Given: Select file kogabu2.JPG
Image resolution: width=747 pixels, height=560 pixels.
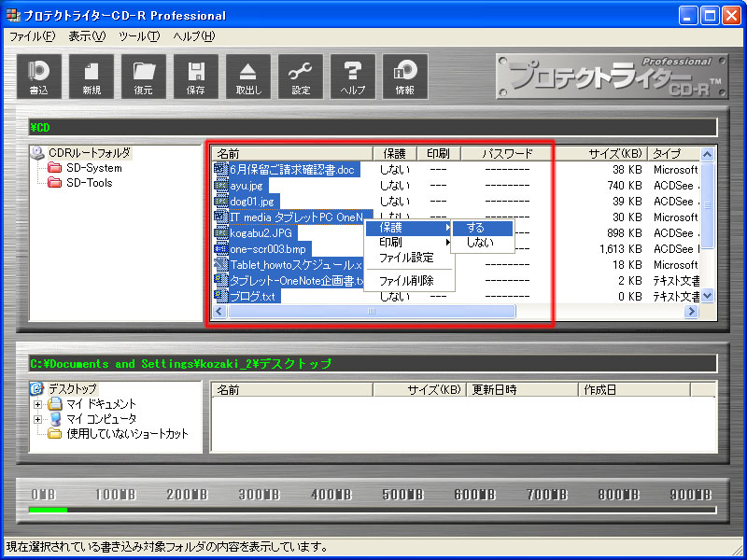Looking at the screenshot, I should click(261, 233).
